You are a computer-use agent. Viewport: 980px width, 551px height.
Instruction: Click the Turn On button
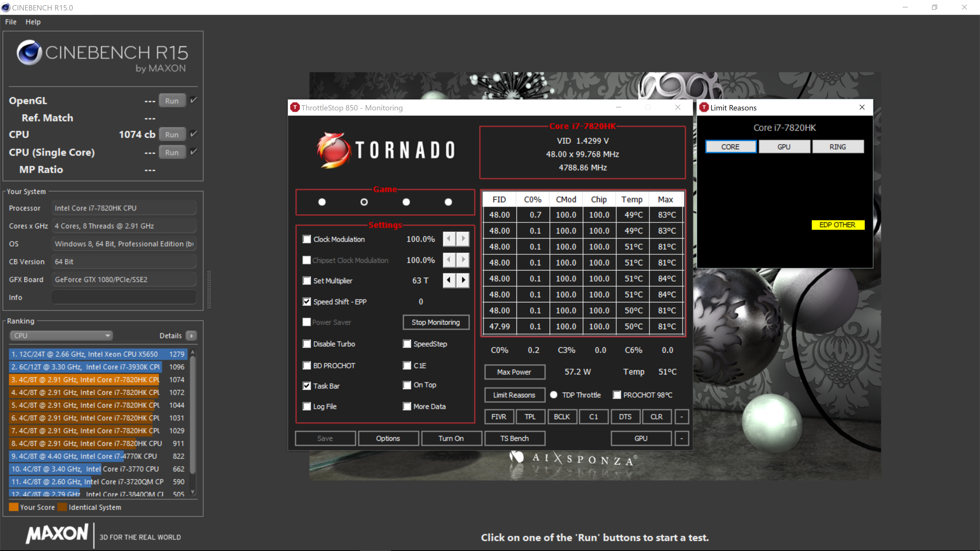[x=451, y=439]
